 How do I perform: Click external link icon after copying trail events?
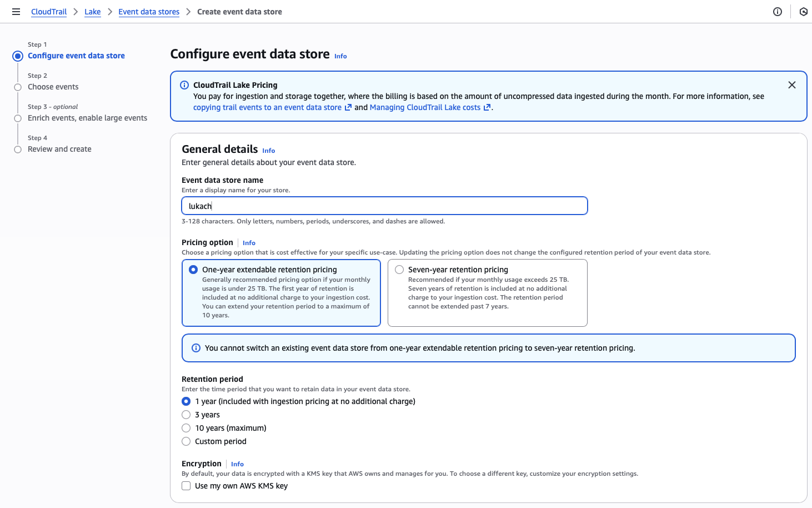click(348, 108)
